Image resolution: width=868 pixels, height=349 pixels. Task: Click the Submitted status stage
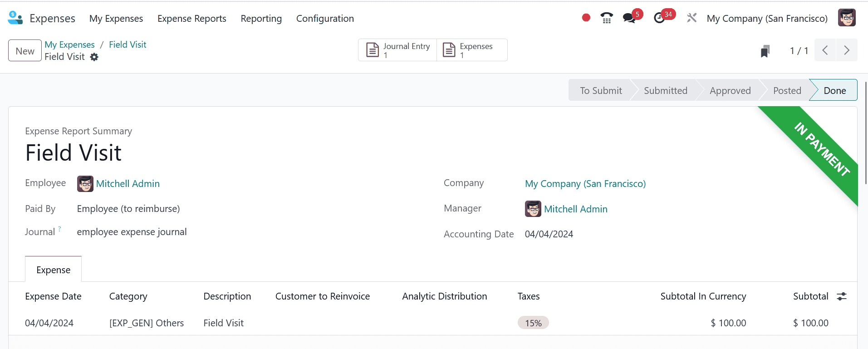(666, 90)
